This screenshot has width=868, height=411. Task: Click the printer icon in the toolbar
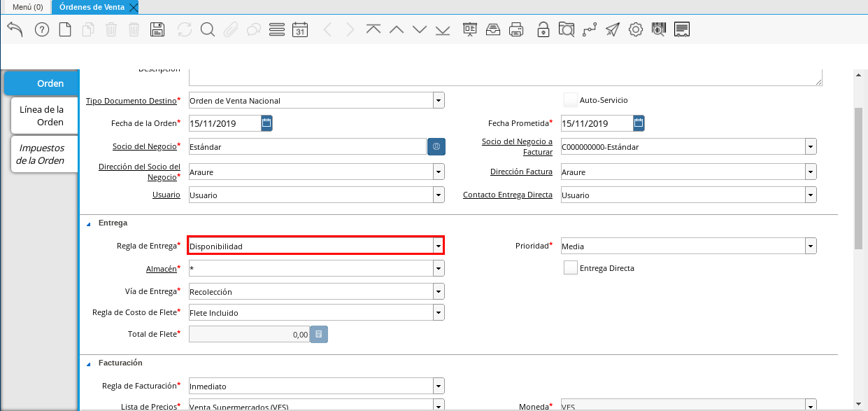click(516, 29)
